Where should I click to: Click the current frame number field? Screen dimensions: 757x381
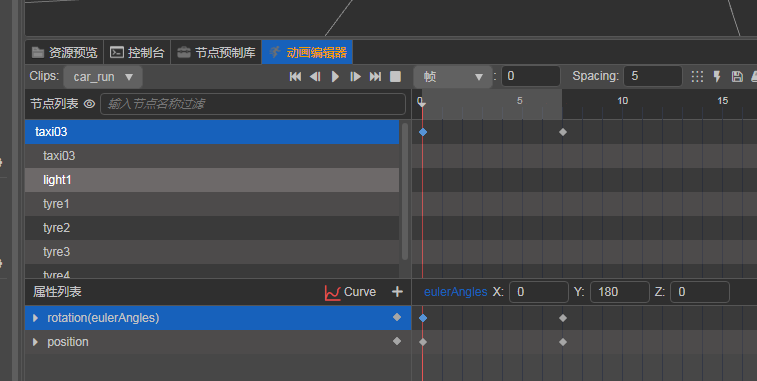pyautogui.click(x=531, y=76)
